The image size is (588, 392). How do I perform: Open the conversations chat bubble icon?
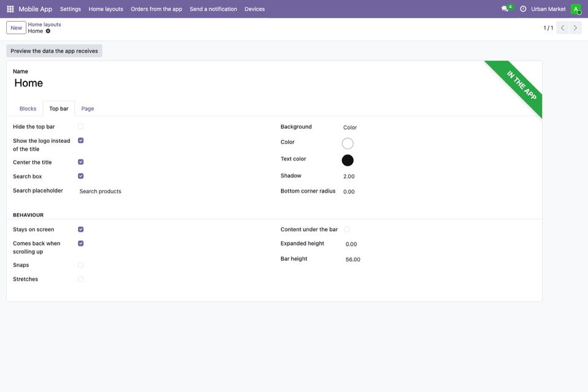[505, 9]
